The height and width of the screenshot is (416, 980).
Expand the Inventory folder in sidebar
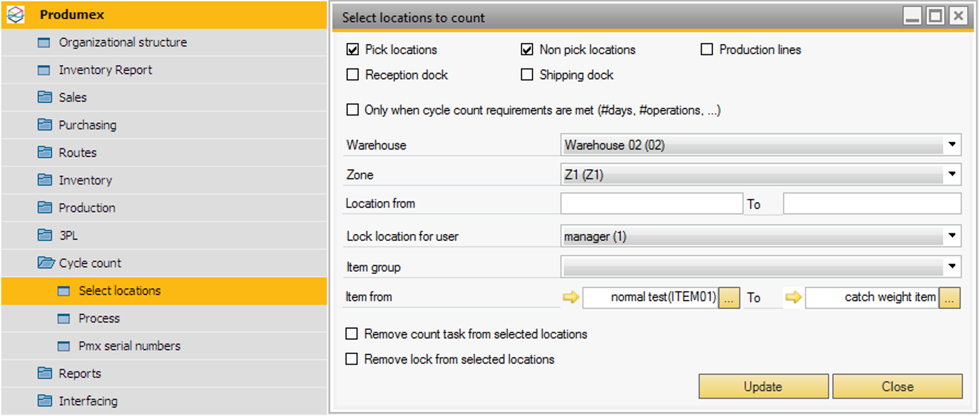coord(85,180)
